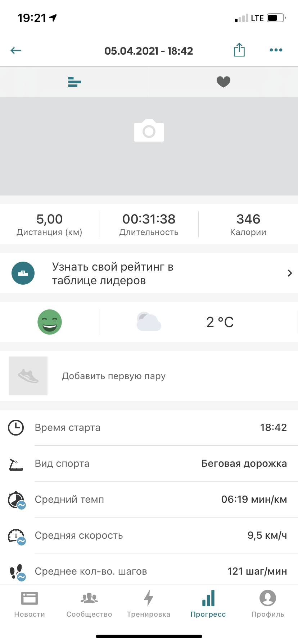Switch to the heart rate tab
298x644 pixels.
click(223, 82)
